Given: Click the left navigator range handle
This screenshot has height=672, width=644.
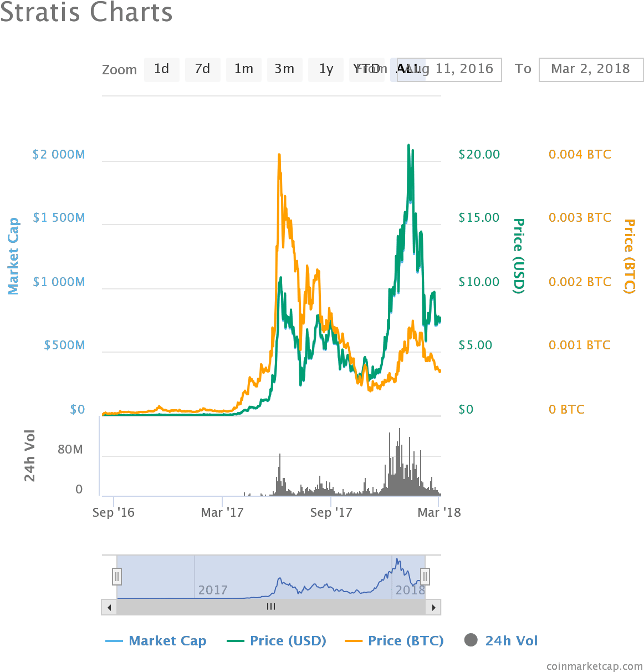Looking at the screenshot, I should 116,577.
